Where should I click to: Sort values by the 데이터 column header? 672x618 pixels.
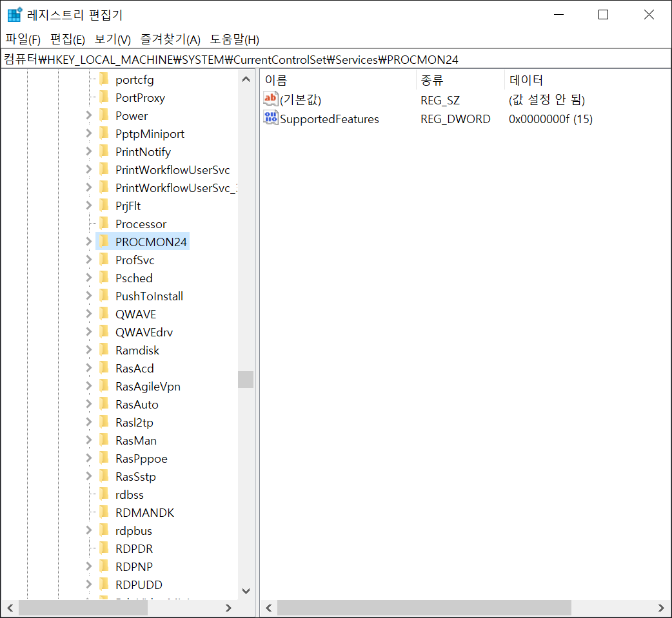point(587,80)
